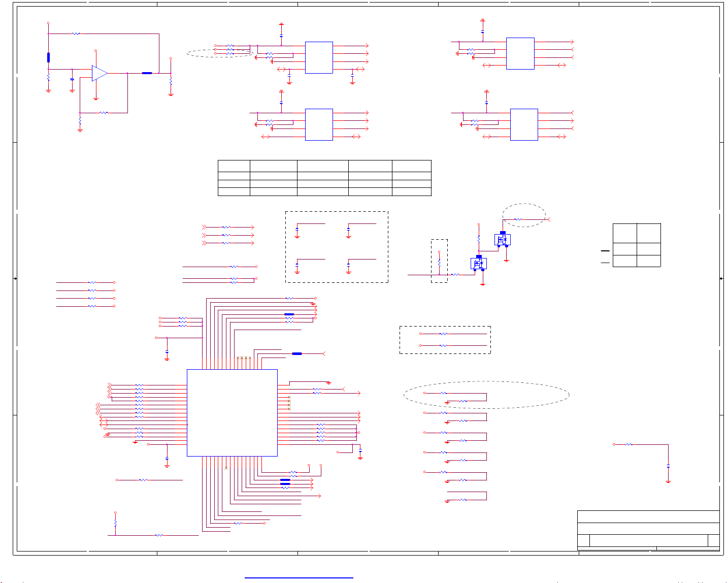The height and width of the screenshot is (583, 728).
Task: Click the resistor feeding the lower-right capacitor
Action: [628, 444]
